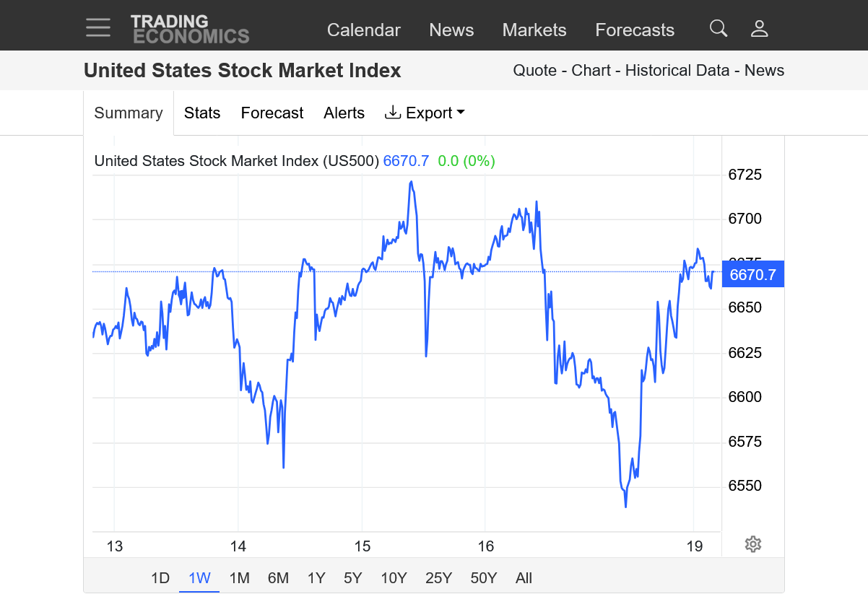Image resolution: width=868 pixels, height=594 pixels.
Task: Select the 1D time range
Action: tap(160, 578)
